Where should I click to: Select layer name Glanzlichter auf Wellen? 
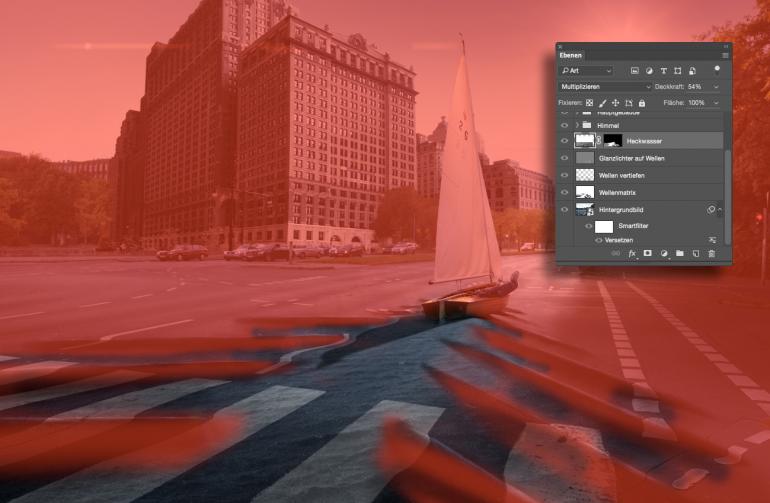[x=632, y=158]
